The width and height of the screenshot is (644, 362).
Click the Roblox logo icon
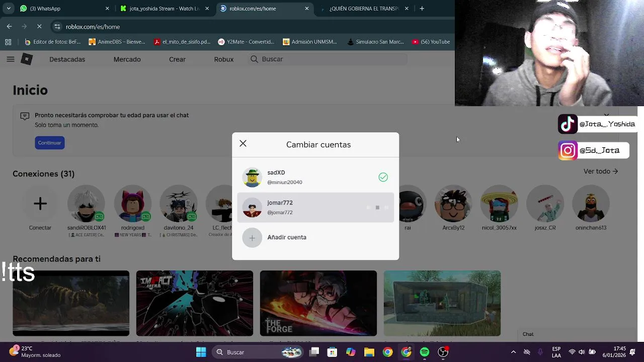pos(27,59)
